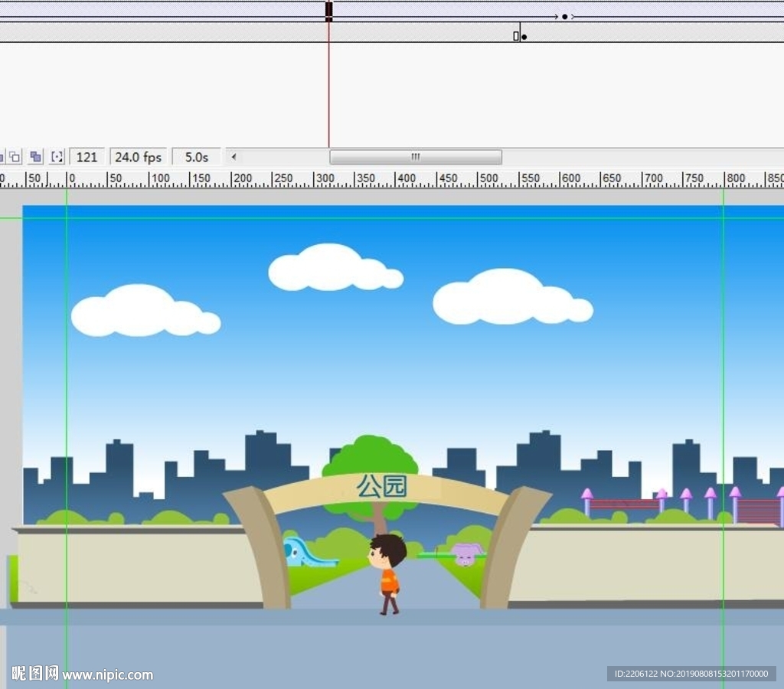Click the 24.0 fps frame rate value
This screenshot has height=689, width=784.
coord(138,157)
